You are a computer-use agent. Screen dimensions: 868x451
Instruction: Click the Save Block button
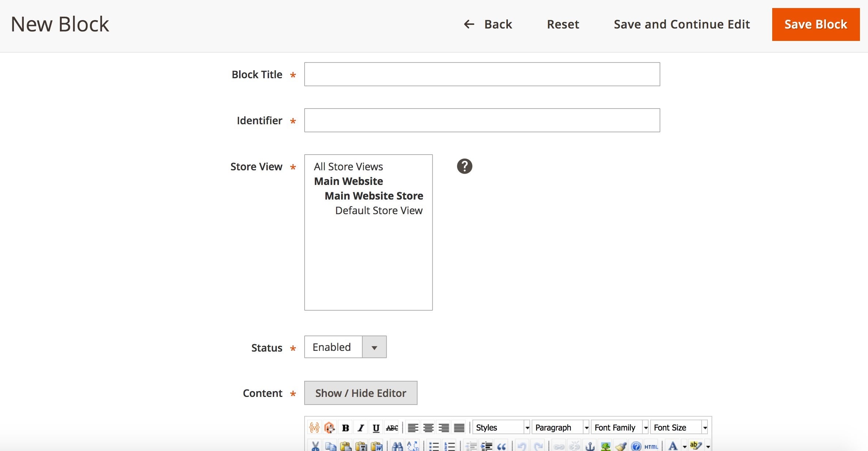(816, 24)
